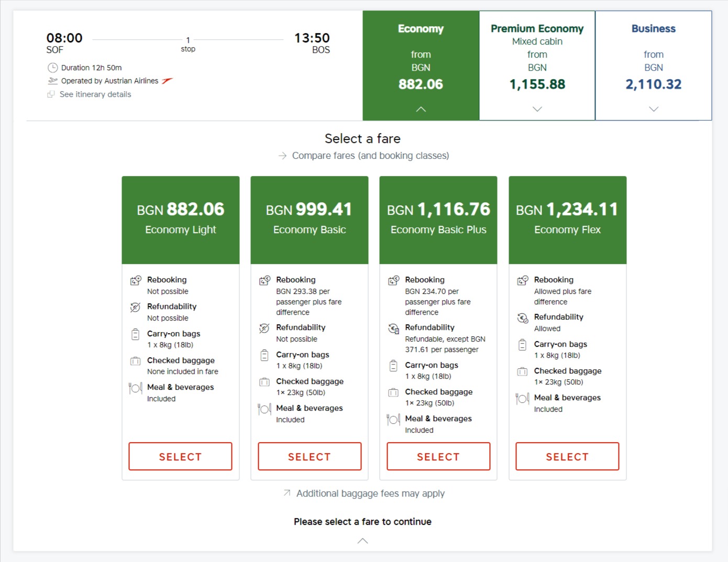Expand Business fares with its down chevron
Viewport: 728px width, 562px height.
point(653,109)
